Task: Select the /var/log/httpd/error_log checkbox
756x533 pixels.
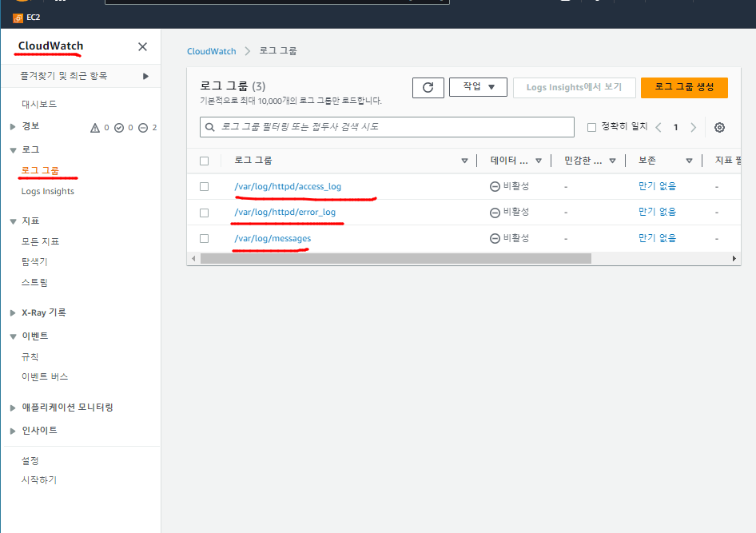Action: tap(205, 213)
